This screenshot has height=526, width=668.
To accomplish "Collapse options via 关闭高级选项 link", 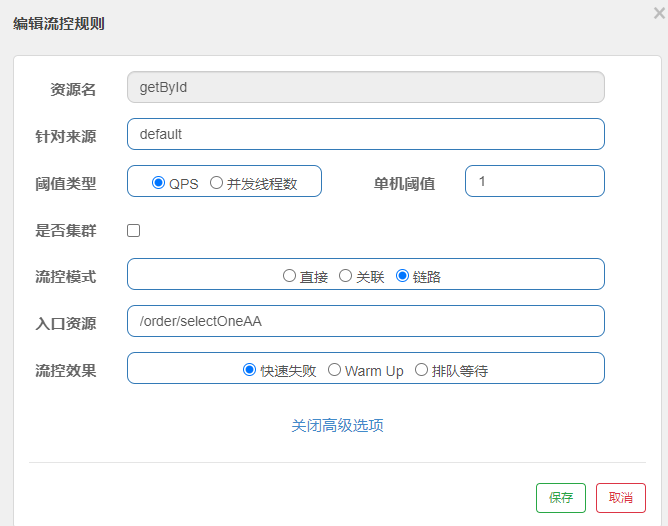I will coord(337,425).
